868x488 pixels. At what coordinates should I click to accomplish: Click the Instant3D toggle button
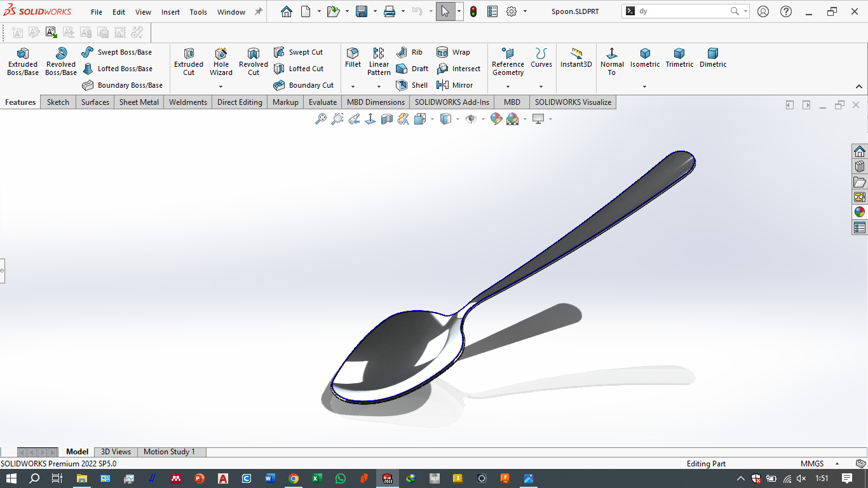[576, 57]
